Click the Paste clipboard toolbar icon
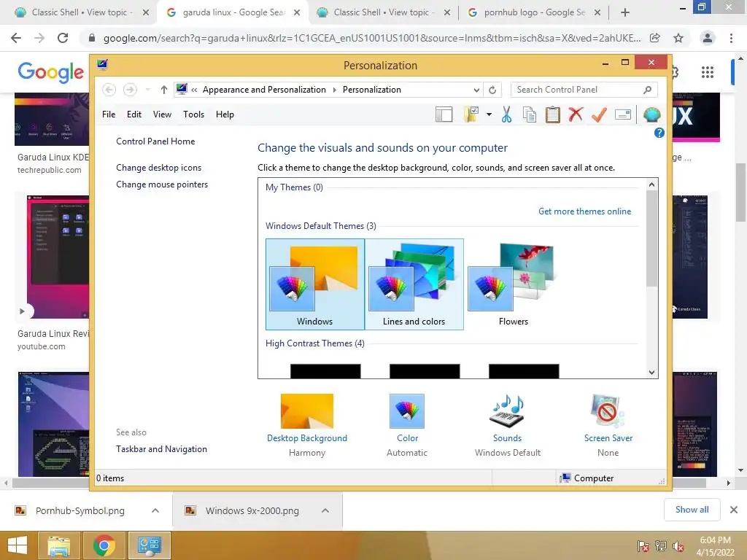 (553, 114)
